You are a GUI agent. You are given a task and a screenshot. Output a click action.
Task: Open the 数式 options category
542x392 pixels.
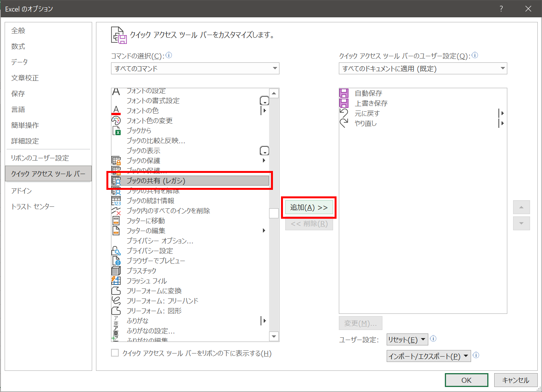pos(48,46)
